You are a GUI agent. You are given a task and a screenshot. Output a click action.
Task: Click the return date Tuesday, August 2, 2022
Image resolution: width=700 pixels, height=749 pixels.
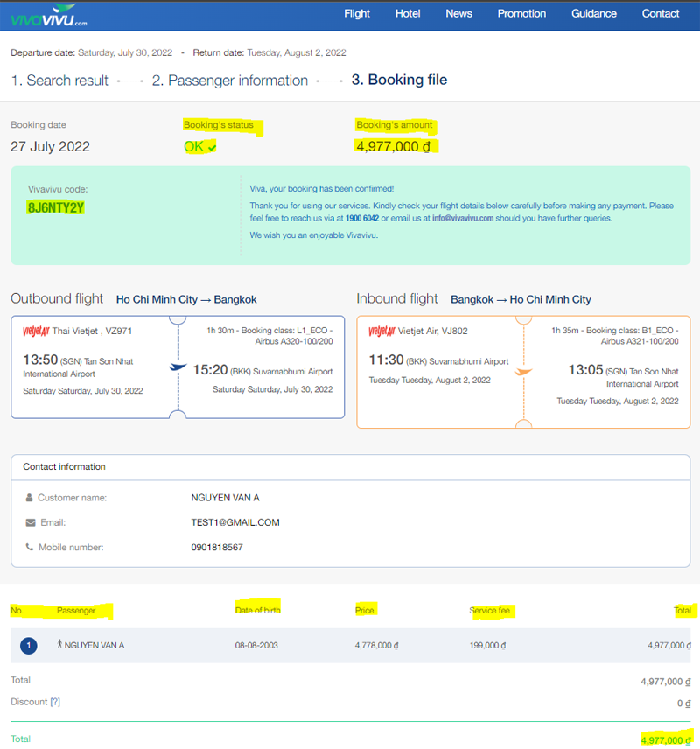point(297,52)
